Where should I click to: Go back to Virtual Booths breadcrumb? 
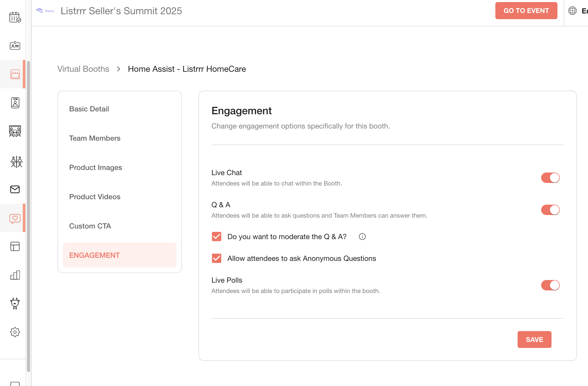pos(83,69)
